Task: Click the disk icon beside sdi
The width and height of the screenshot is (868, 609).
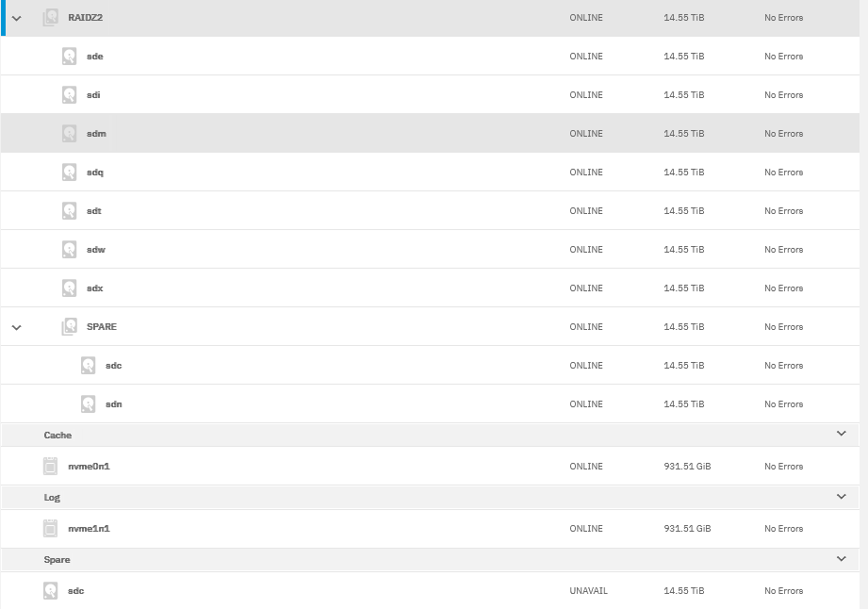Action: (69, 95)
